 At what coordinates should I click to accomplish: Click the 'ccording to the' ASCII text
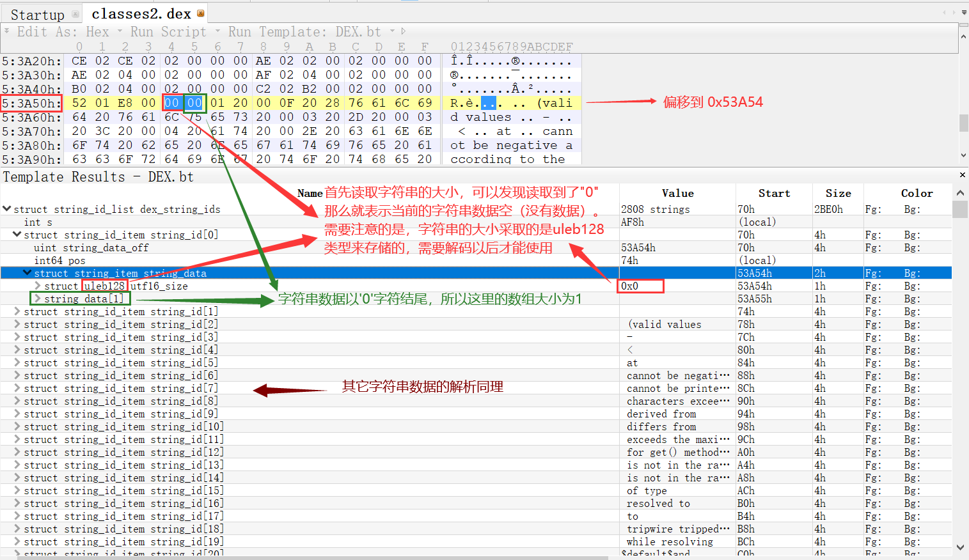click(x=507, y=159)
